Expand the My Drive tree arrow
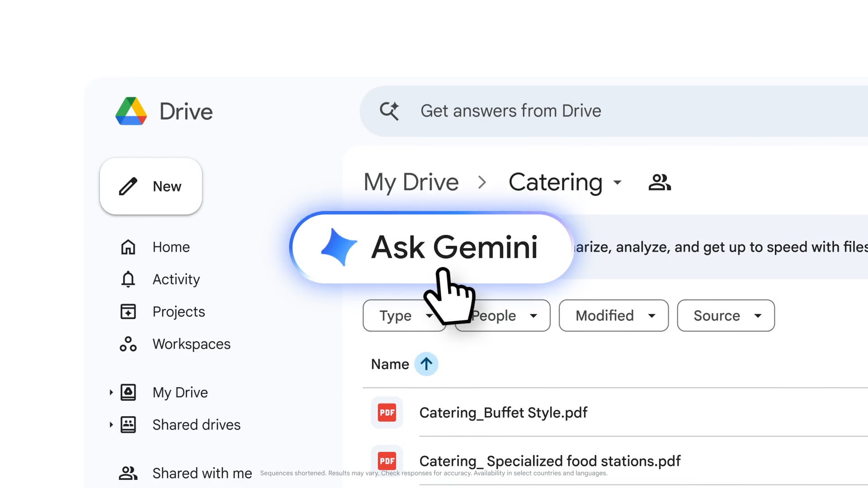 111,392
